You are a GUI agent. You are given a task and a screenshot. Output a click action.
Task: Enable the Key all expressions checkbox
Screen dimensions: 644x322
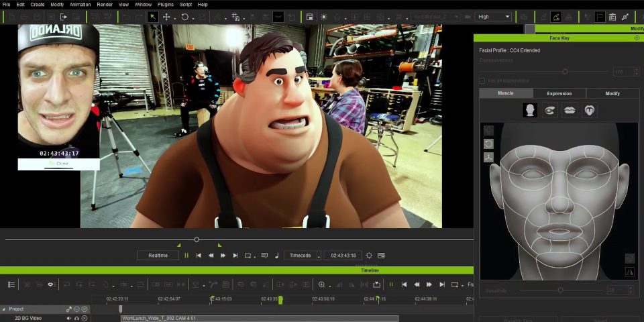482,80
